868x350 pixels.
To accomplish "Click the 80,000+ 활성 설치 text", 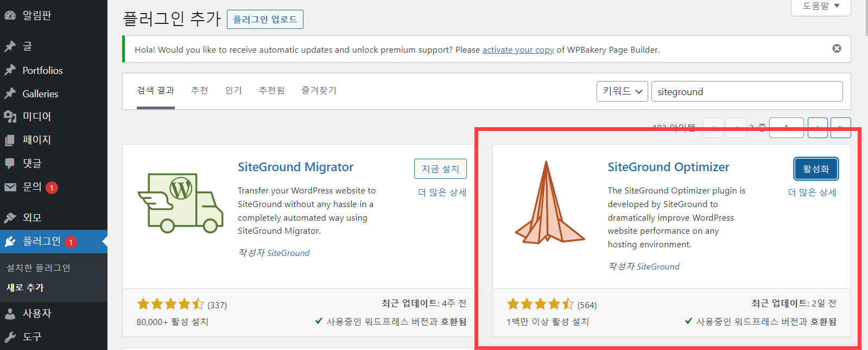I will point(173,322).
